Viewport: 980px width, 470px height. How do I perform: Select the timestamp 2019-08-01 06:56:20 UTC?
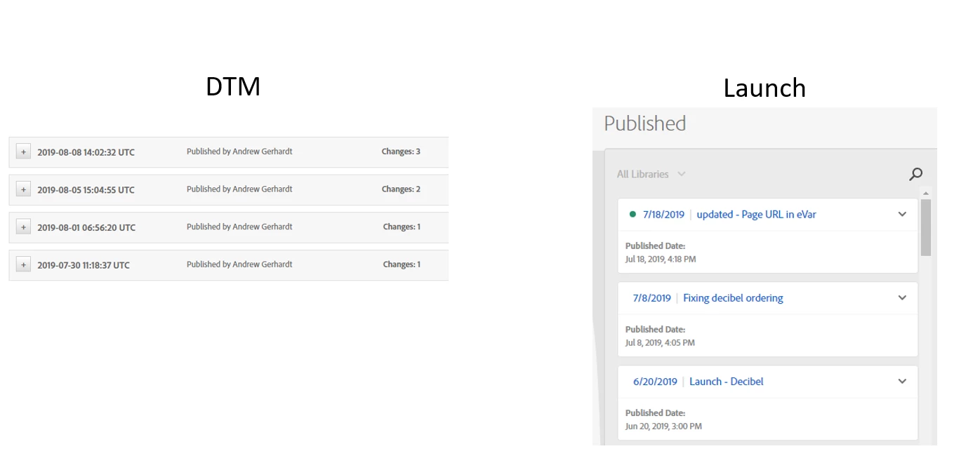(86, 228)
